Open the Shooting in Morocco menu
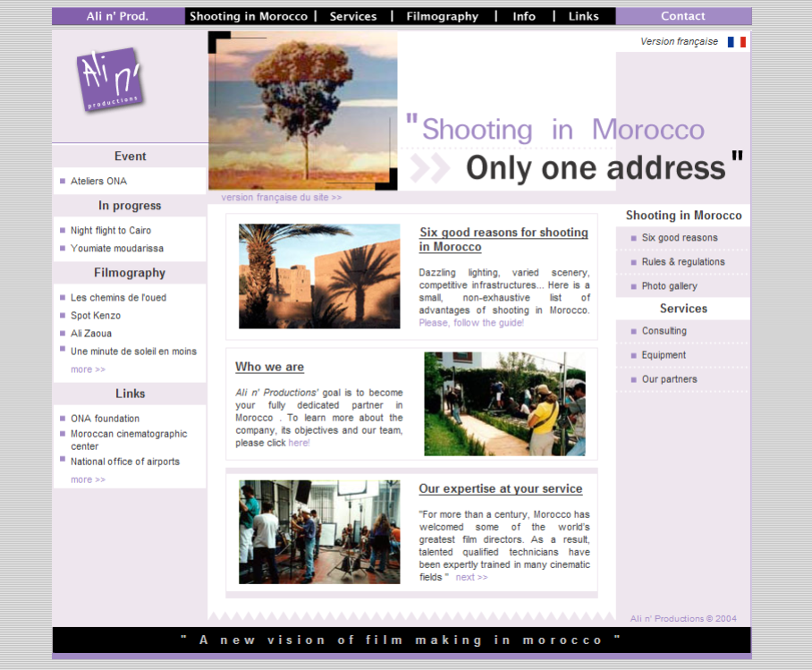This screenshot has width=812, height=670. coord(248,16)
